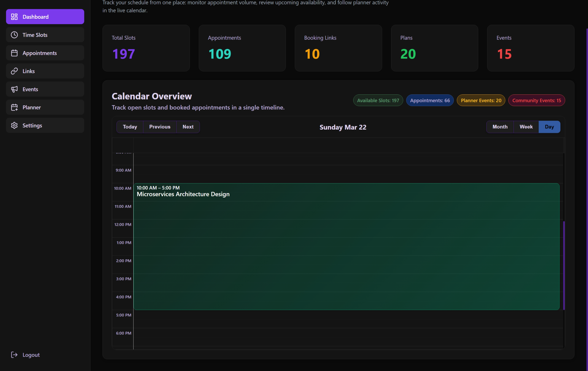
Task: Click the Logout arrow icon
Action: tap(14, 355)
